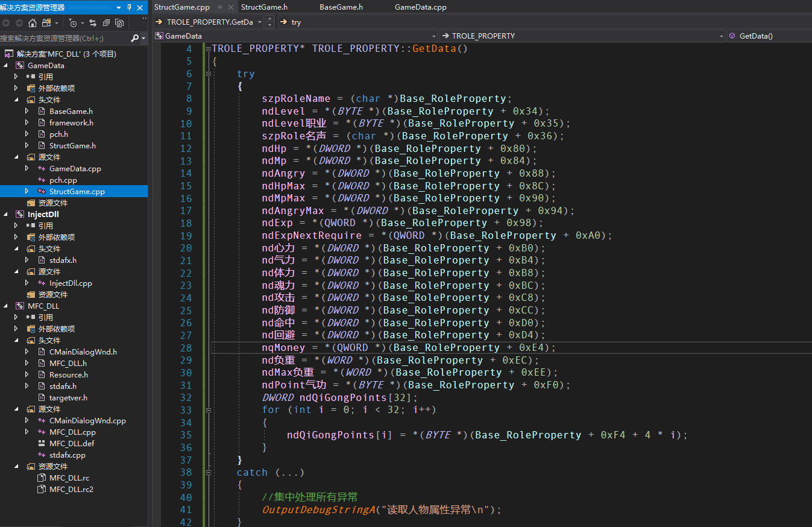Focus the Solution Explorer search box
Viewport: 812px width, 527px height.
pos(65,38)
